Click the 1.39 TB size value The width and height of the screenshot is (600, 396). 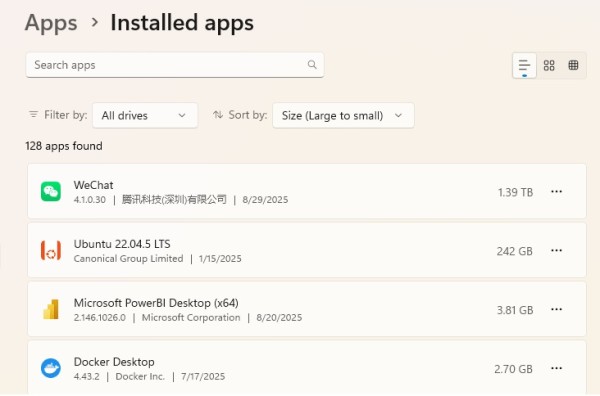pos(515,192)
